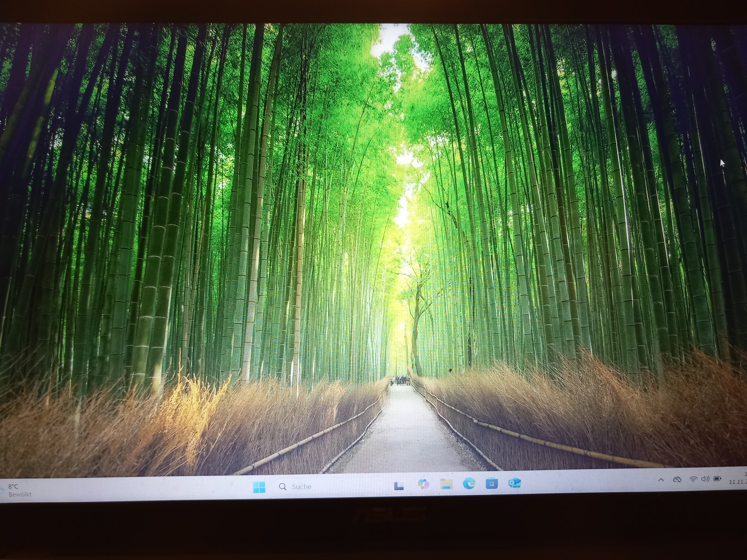The width and height of the screenshot is (747, 560).
Task: Launch Microsoft Edge browser
Action: click(x=469, y=484)
